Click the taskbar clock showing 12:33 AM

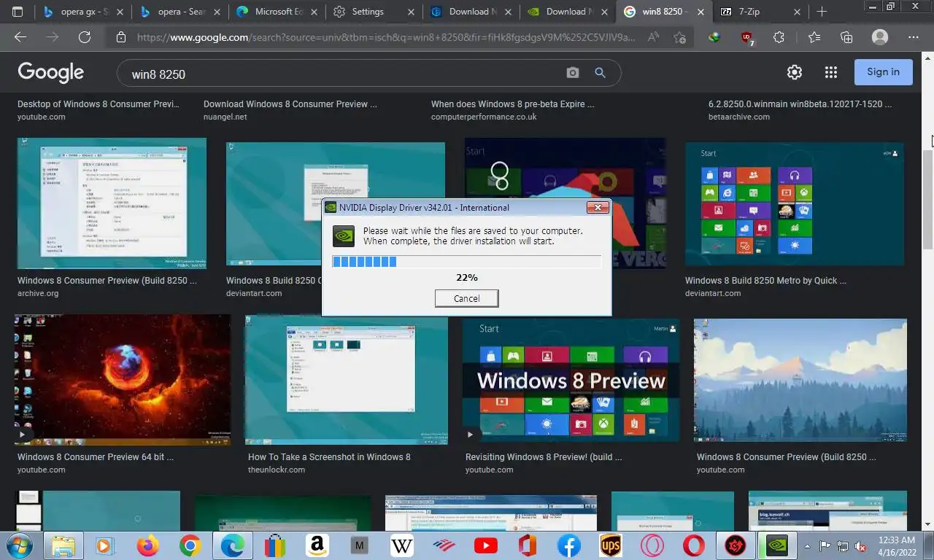(897, 545)
